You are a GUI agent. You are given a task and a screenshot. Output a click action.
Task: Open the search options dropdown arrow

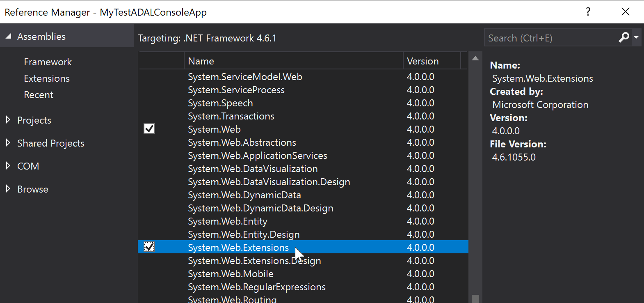(x=636, y=38)
